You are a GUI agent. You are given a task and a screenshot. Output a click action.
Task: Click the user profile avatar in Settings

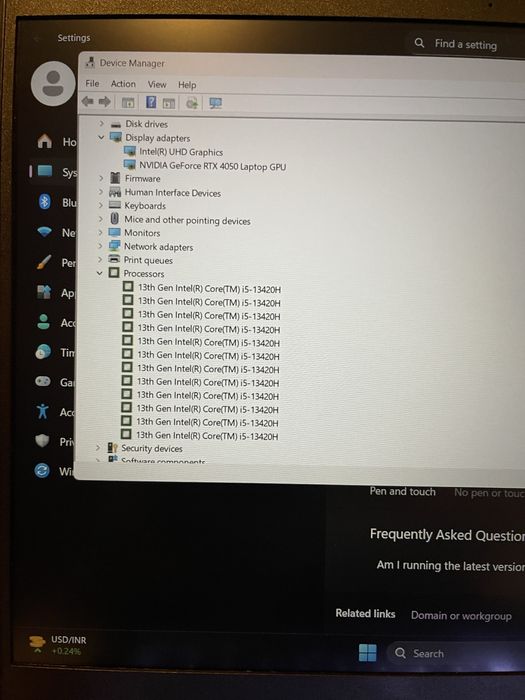tap(53, 83)
